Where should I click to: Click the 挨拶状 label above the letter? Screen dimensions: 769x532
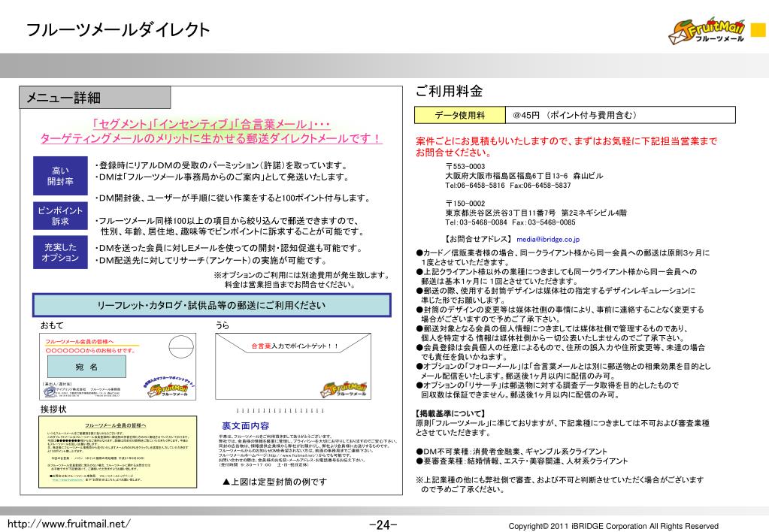click(x=53, y=409)
